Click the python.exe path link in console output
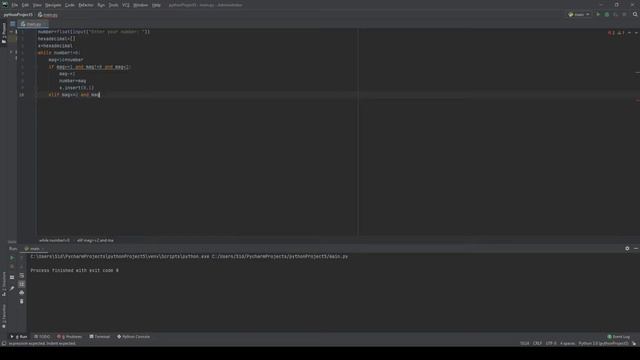The height and width of the screenshot is (360, 640). (120, 257)
